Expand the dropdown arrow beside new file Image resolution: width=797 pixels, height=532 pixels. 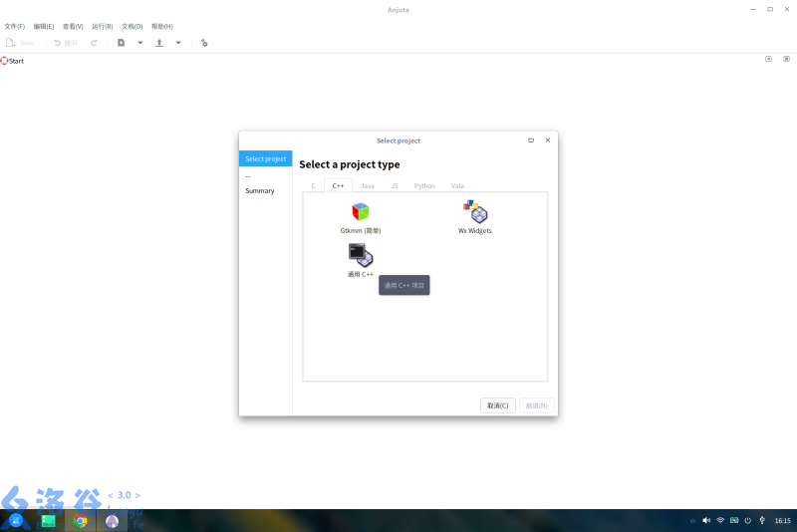139,43
